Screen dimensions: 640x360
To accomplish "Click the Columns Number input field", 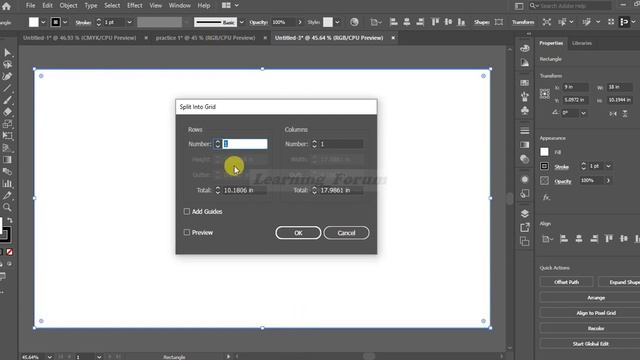I will 341,144.
